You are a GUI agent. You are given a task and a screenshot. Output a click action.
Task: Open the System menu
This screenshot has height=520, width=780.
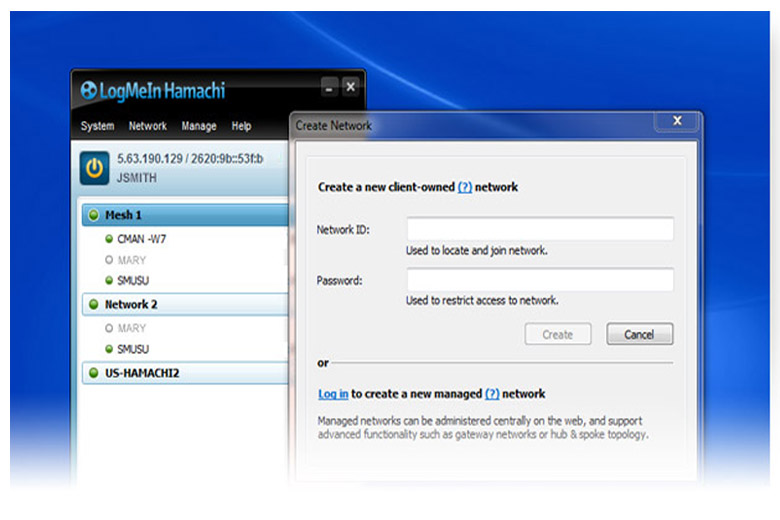pos(98,126)
